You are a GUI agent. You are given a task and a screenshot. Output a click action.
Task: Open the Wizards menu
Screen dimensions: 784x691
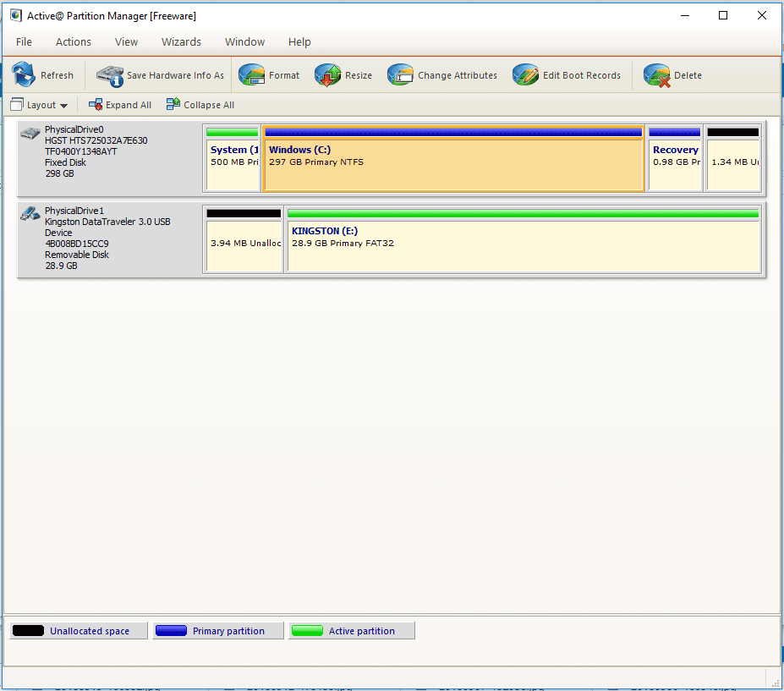pos(181,41)
